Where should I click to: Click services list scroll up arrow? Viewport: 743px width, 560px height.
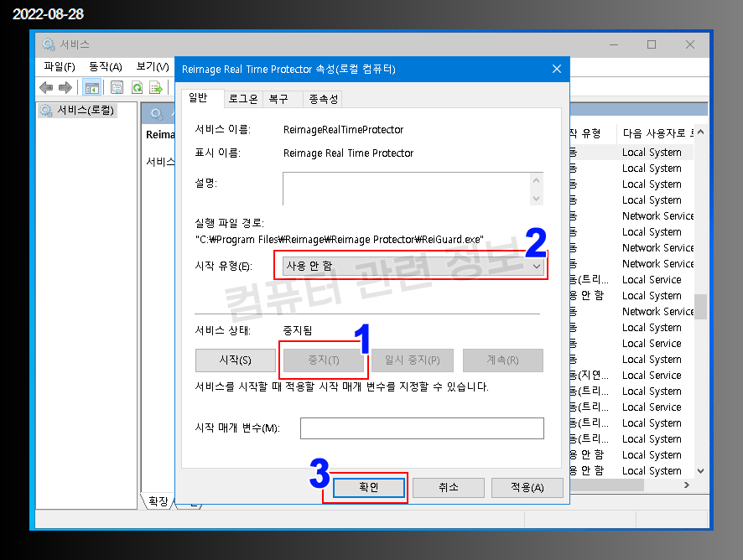tap(701, 132)
